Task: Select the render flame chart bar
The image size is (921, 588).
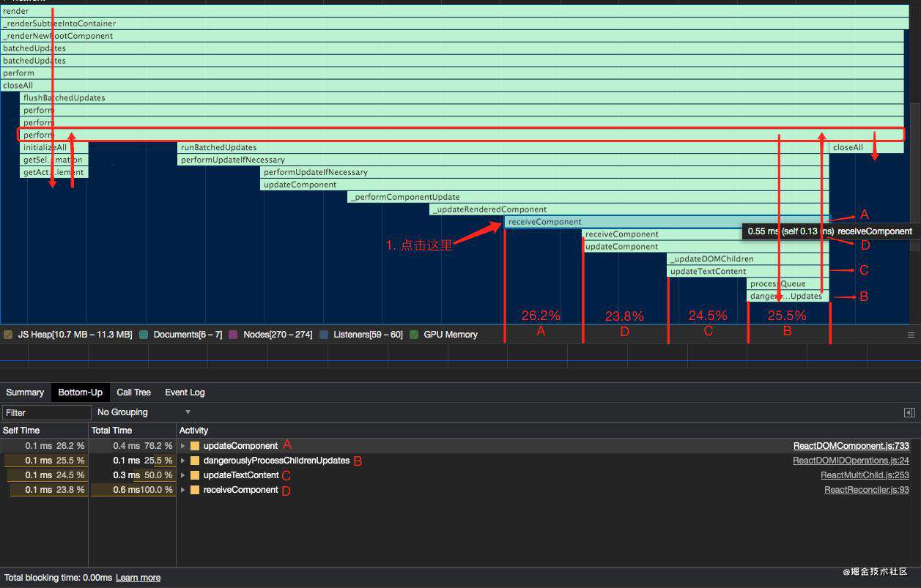Action: (x=454, y=11)
